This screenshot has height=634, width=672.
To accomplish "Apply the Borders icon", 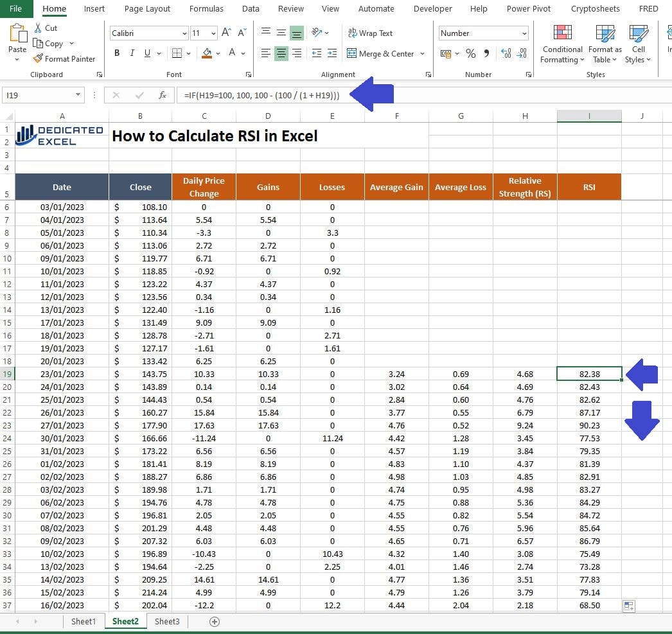I will (177, 53).
